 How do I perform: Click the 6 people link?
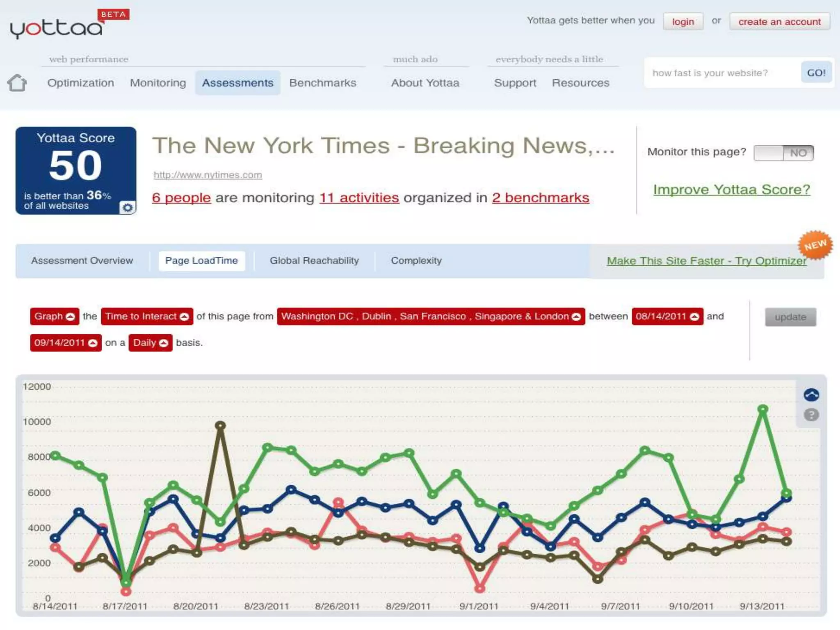[x=181, y=198]
